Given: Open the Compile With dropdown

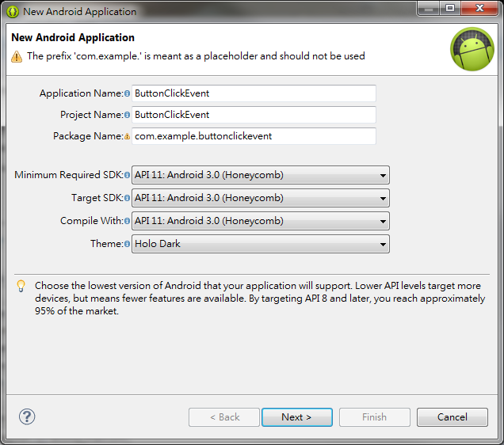Looking at the screenshot, I should pyautogui.click(x=261, y=221).
